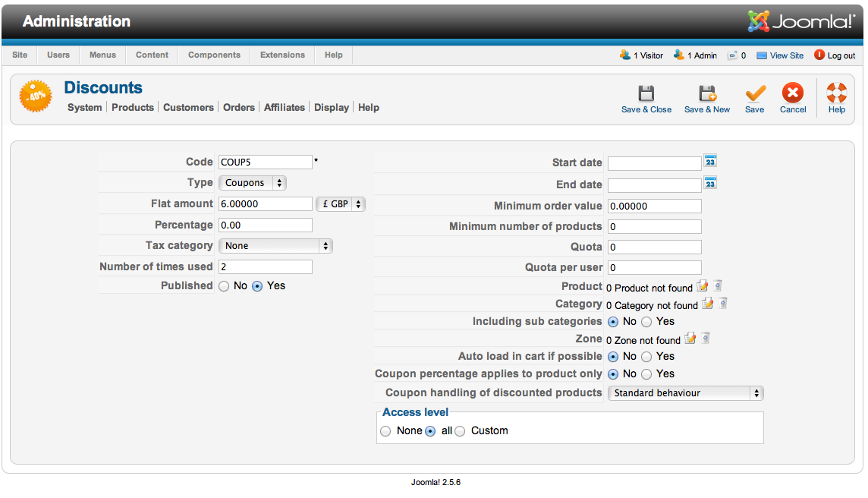Click the red Cancel icon

793,94
